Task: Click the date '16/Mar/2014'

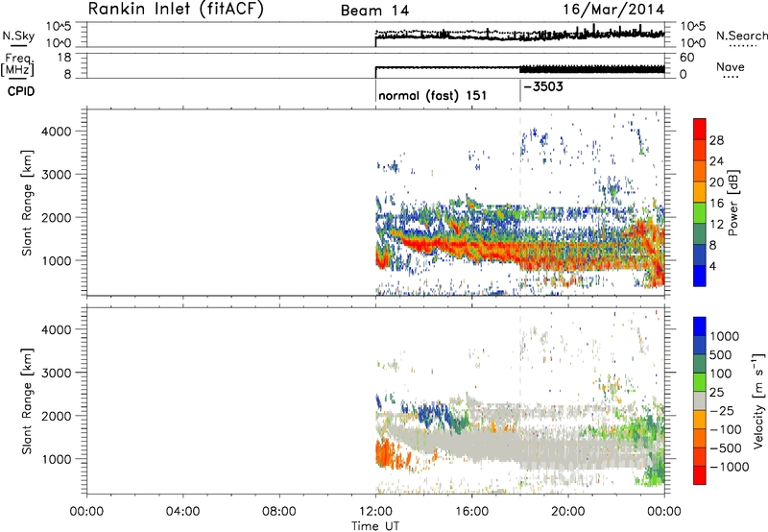Action: click(x=613, y=10)
